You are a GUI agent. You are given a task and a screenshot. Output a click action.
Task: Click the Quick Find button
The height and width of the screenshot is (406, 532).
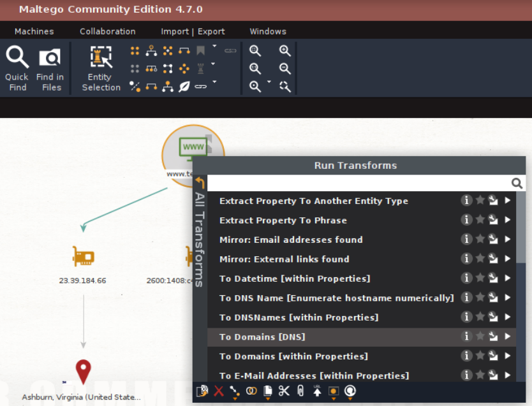click(x=17, y=68)
